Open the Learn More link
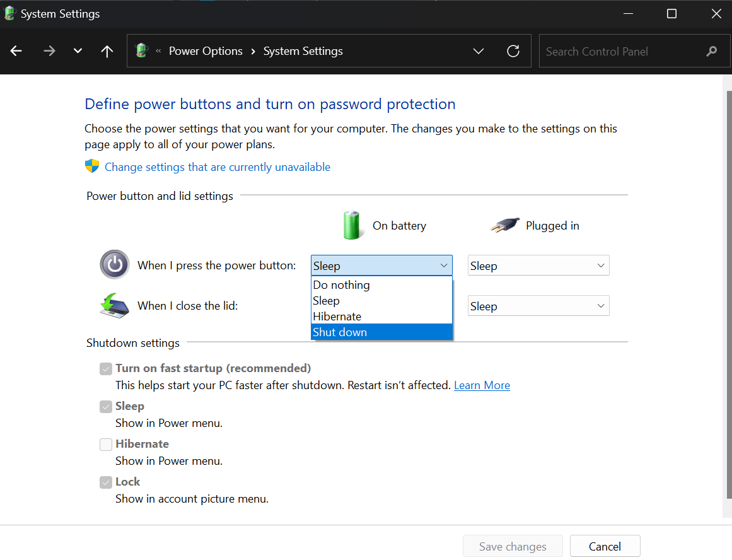732x560 pixels. pyautogui.click(x=482, y=385)
